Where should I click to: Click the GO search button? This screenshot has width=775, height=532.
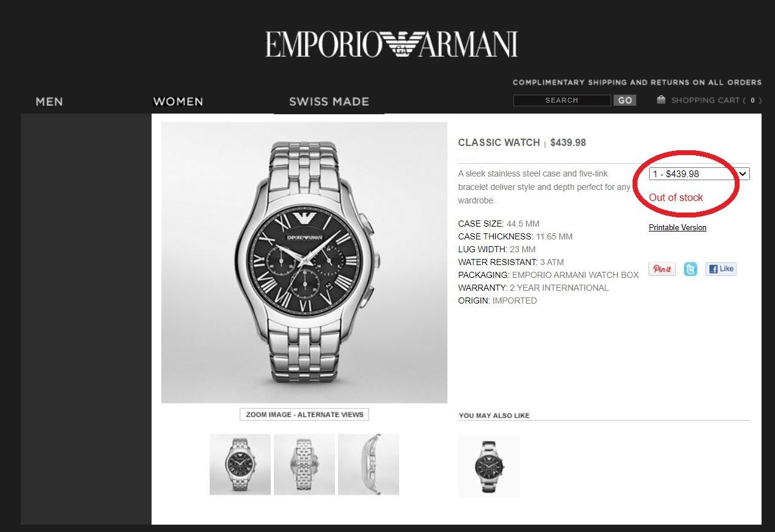click(625, 100)
